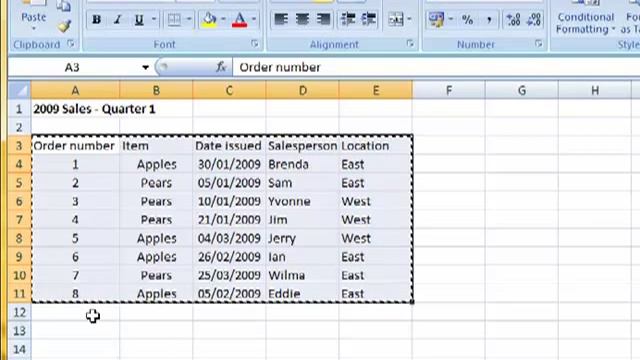This screenshot has width=640, height=360.
Task: Select column A header
Action: click(75, 90)
